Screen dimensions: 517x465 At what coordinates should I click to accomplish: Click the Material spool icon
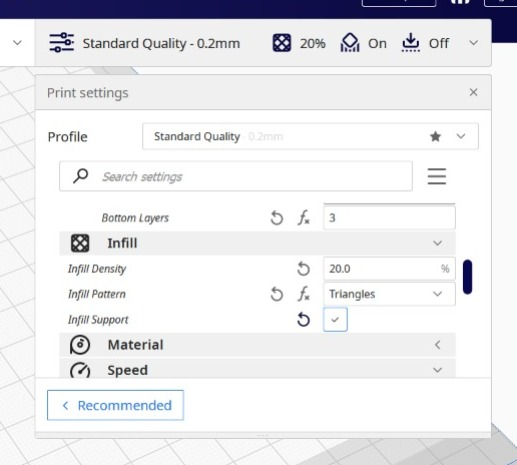pyautogui.click(x=80, y=345)
